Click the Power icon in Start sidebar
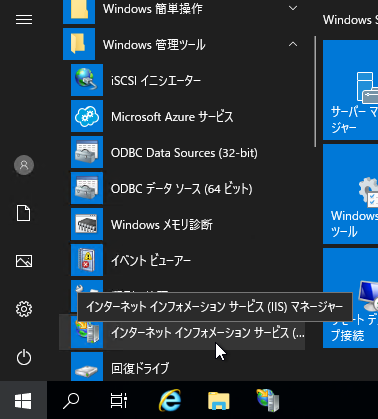This screenshot has height=419, width=378. tap(24, 357)
